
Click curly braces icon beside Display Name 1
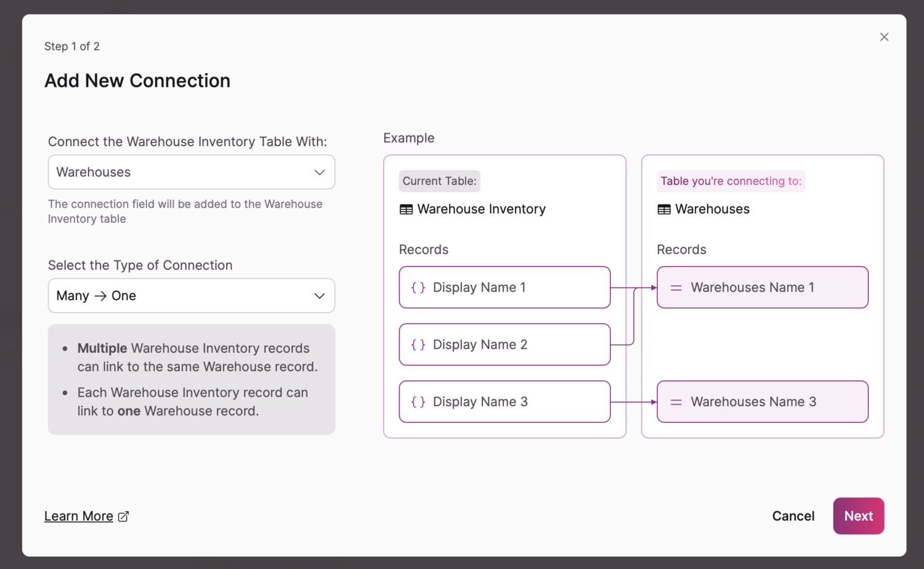418,287
